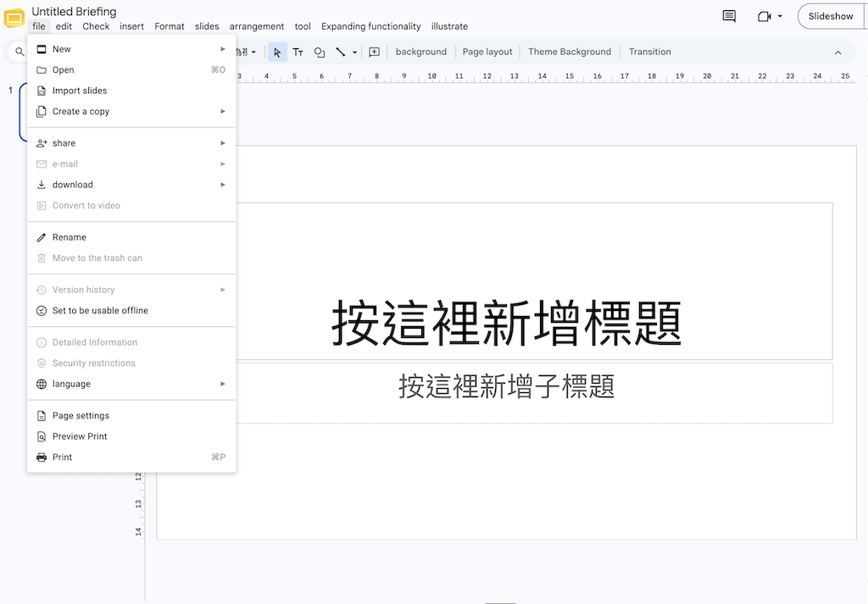Image resolution: width=868 pixels, height=604 pixels.
Task: Expand the New submenu arrow
Action: tap(223, 49)
